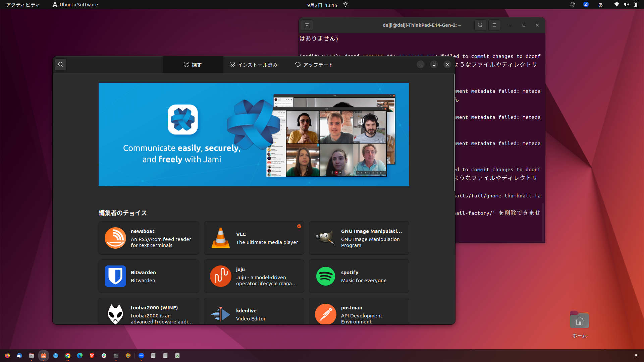This screenshot has width=644, height=362.
Task: Open the アクティビティ (Activities) overview
Action: click(x=23, y=5)
